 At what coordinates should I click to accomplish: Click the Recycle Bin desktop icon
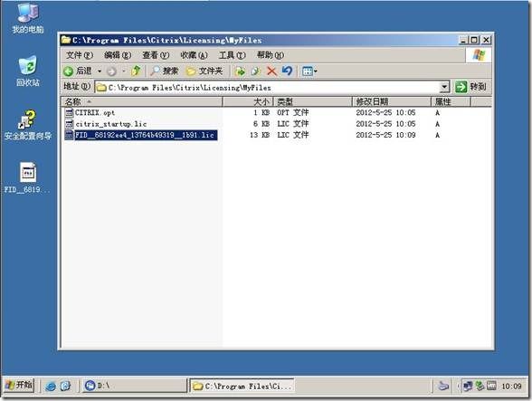click(x=27, y=72)
